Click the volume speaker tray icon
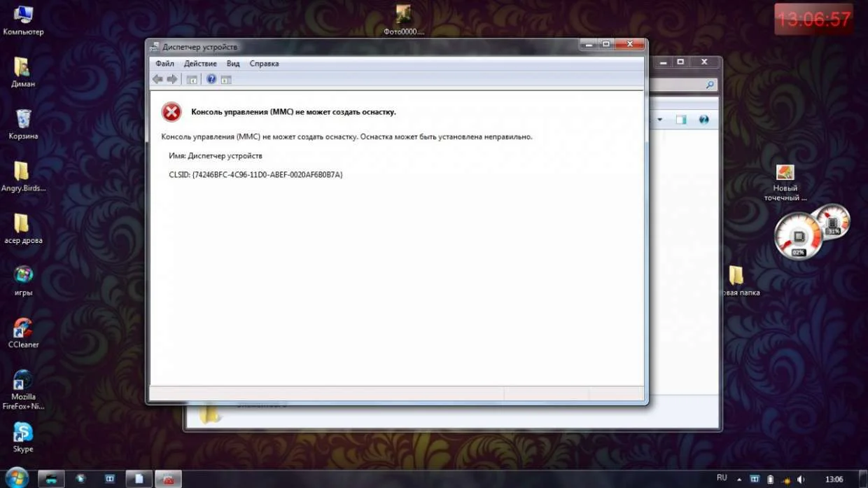This screenshot has width=868, height=488. tap(801, 480)
